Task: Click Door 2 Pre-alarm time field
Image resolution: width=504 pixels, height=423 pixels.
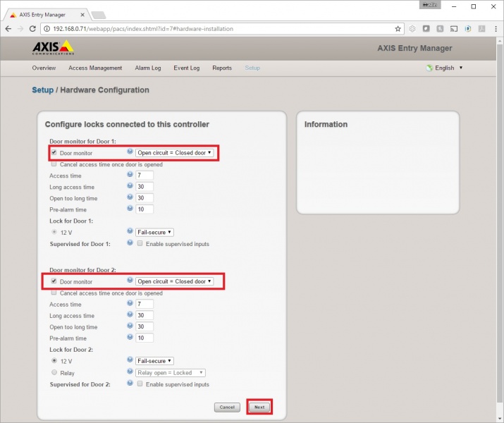Action: 145,338
